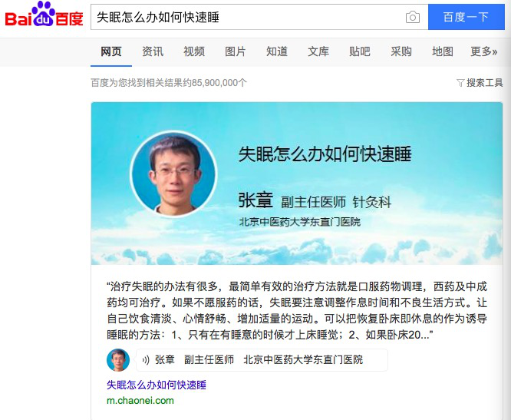The image size is (511, 420).
Task: Select the 知道 tab
Action: 277,51
